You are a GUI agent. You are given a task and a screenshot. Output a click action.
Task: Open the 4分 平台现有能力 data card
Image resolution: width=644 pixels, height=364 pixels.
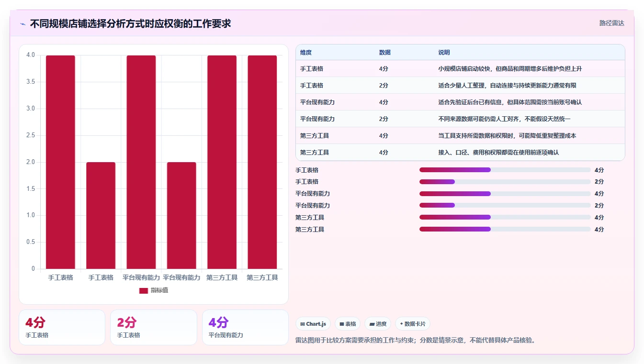tap(245, 328)
